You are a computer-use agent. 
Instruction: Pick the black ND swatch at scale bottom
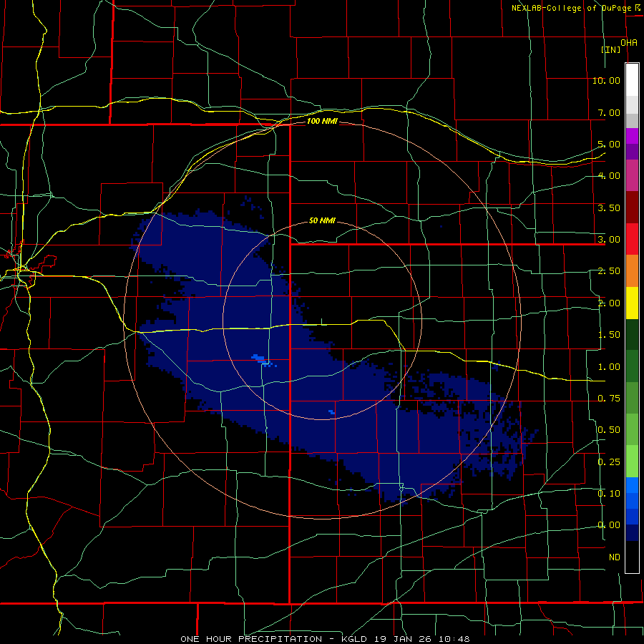(632, 557)
